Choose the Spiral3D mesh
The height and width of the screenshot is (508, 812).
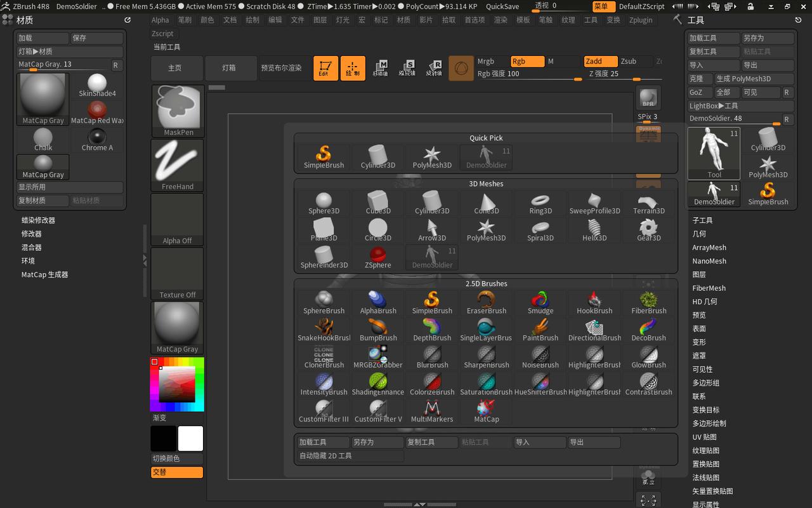coord(540,231)
